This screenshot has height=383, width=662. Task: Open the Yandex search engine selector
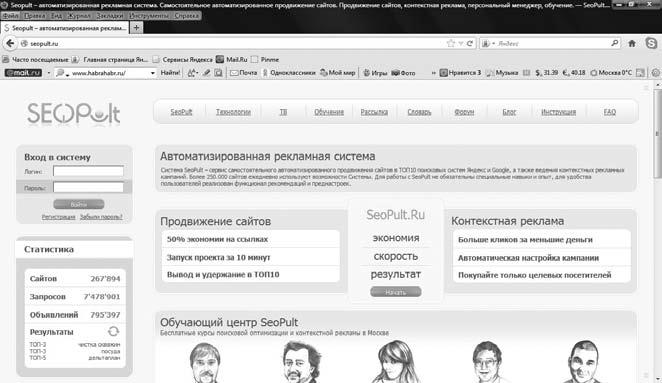click(x=488, y=43)
